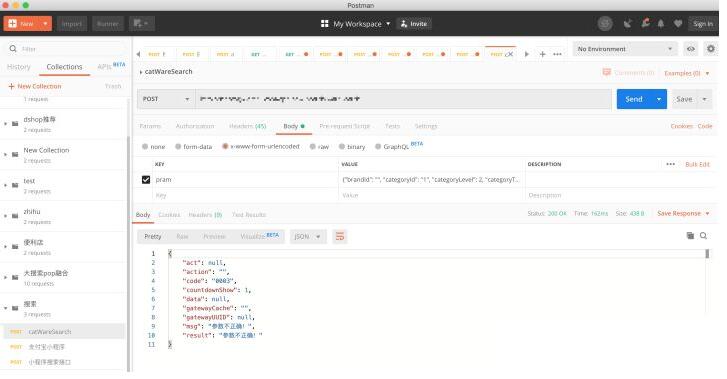Open the No Environment dropdown
This screenshot has height=379, width=727.
pyautogui.click(x=625, y=49)
